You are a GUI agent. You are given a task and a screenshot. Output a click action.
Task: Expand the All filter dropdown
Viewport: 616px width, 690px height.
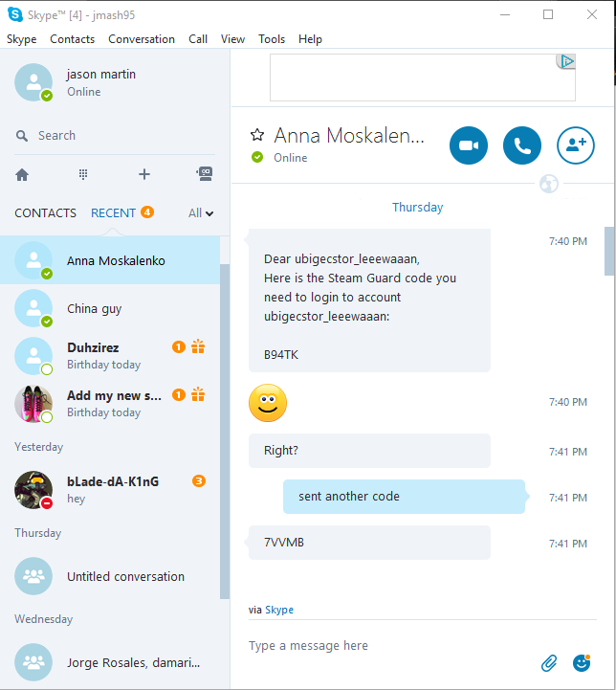(201, 213)
